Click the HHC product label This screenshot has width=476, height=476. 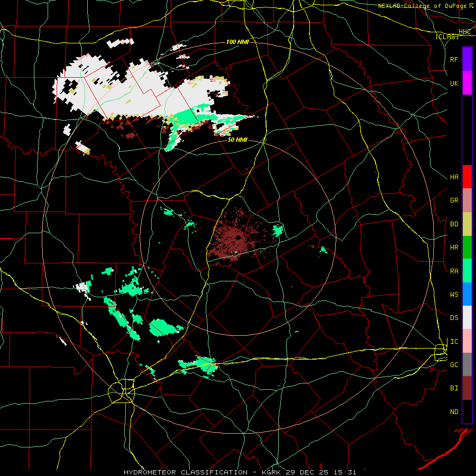[464, 32]
